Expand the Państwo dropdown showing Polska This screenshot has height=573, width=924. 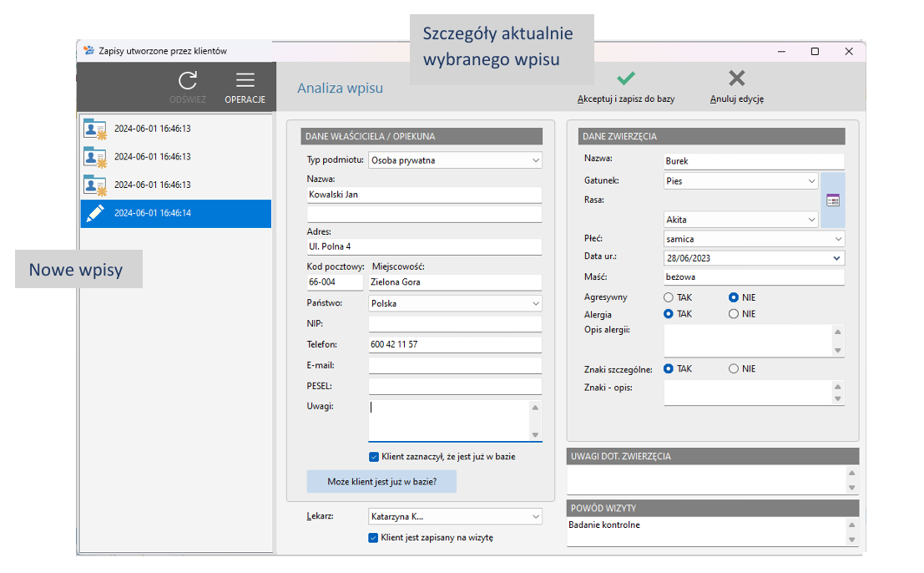click(455, 303)
